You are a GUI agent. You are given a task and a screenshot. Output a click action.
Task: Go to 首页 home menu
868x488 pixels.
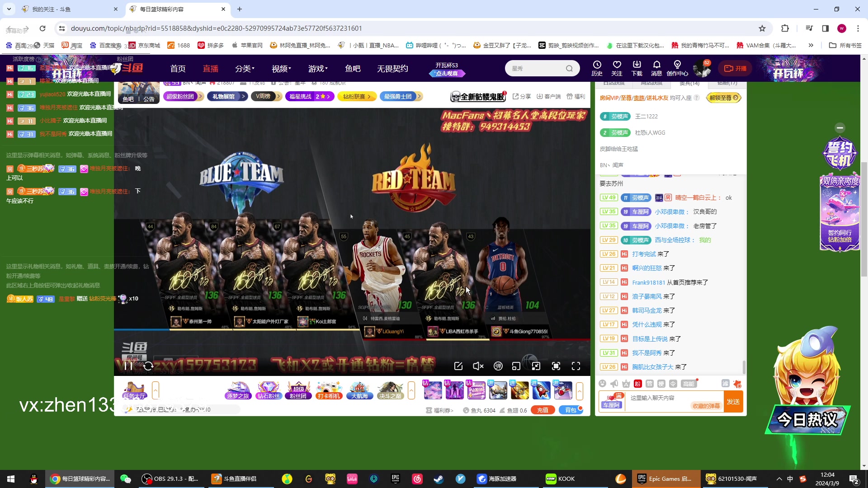coord(178,68)
